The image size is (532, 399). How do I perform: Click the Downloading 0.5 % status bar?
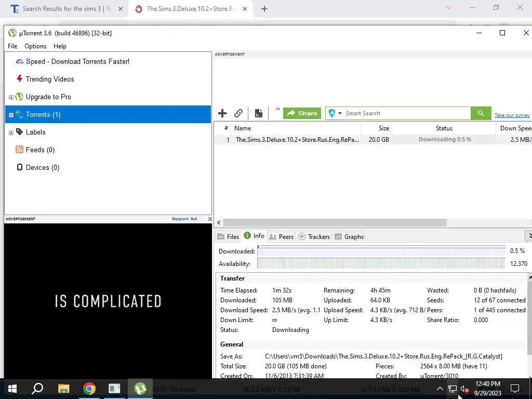445,139
